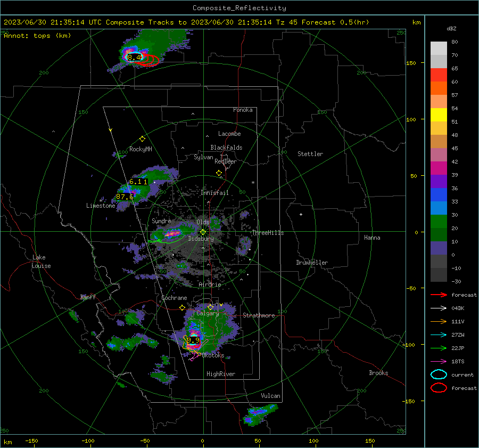Click the Didsbury label
Viewport: 479px width, 448px height.
pos(201,239)
